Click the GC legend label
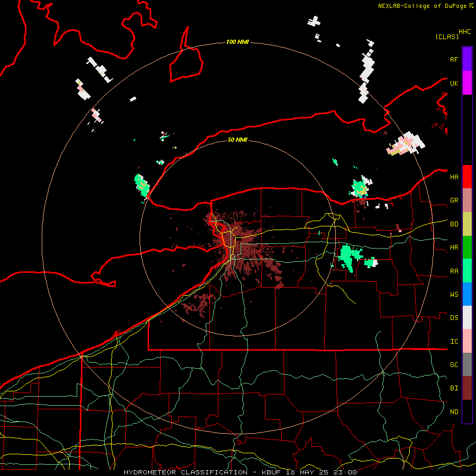 click(x=454, y=365)
